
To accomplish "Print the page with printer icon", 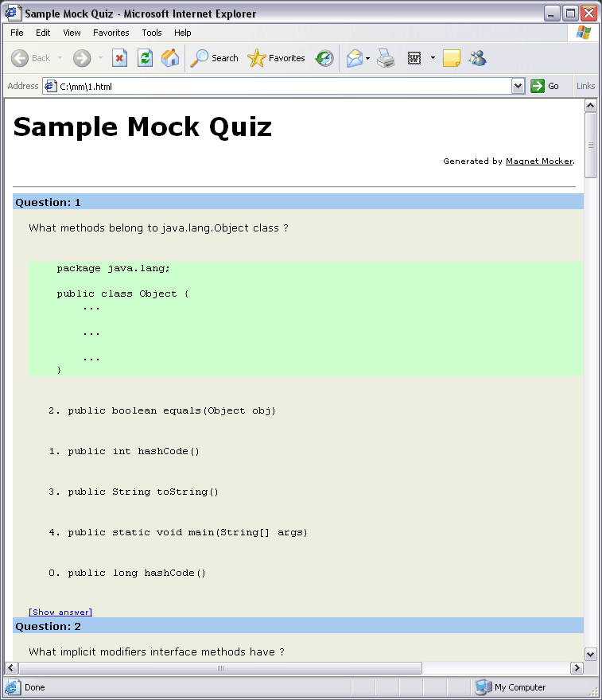I will tap(386, 58).
